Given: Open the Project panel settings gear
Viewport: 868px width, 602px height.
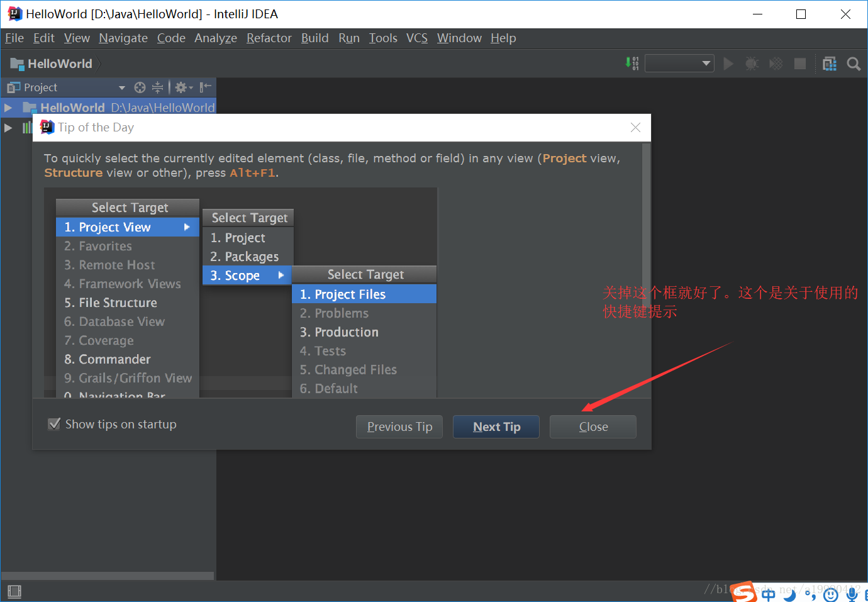Looking at the screenshot, I should pos(183,87).
